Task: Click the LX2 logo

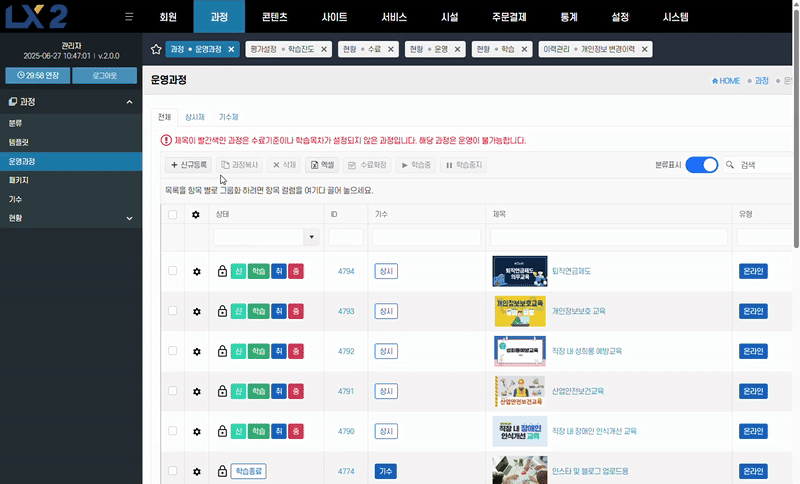Action: [37, 17]
